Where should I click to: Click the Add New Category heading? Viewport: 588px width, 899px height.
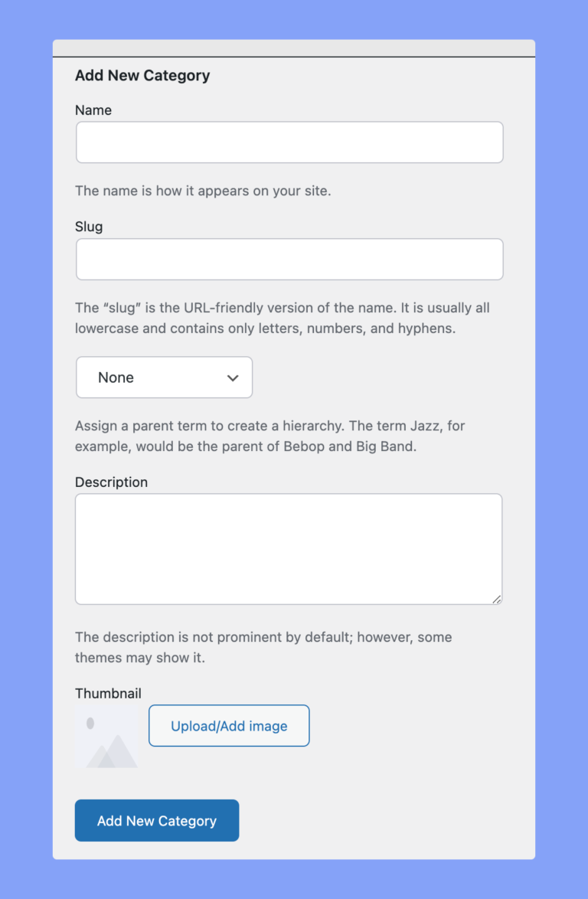click(142, 75)
